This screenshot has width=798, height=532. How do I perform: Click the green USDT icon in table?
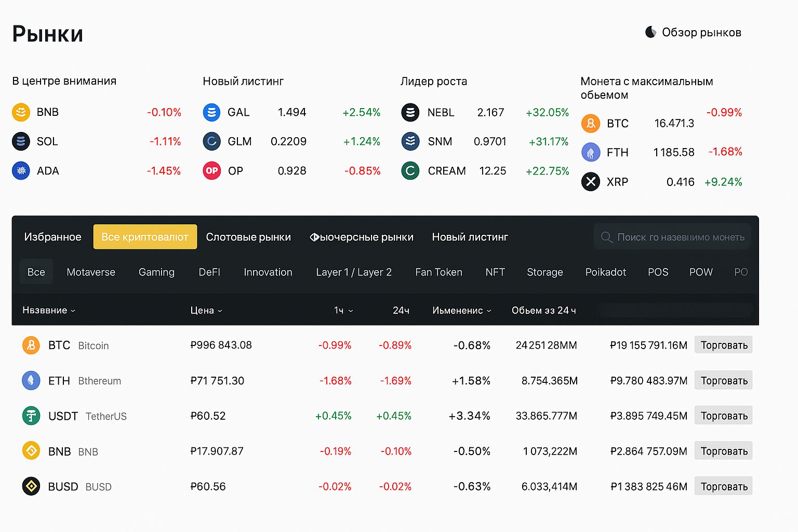click(31, 416)
